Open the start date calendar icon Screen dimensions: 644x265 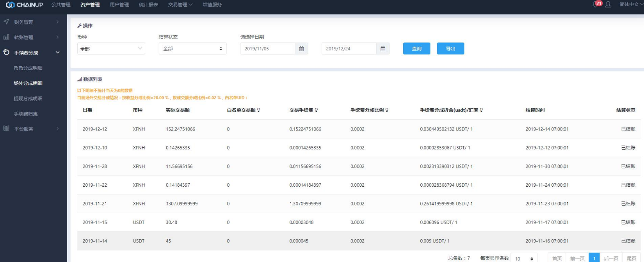coord(301,49)
